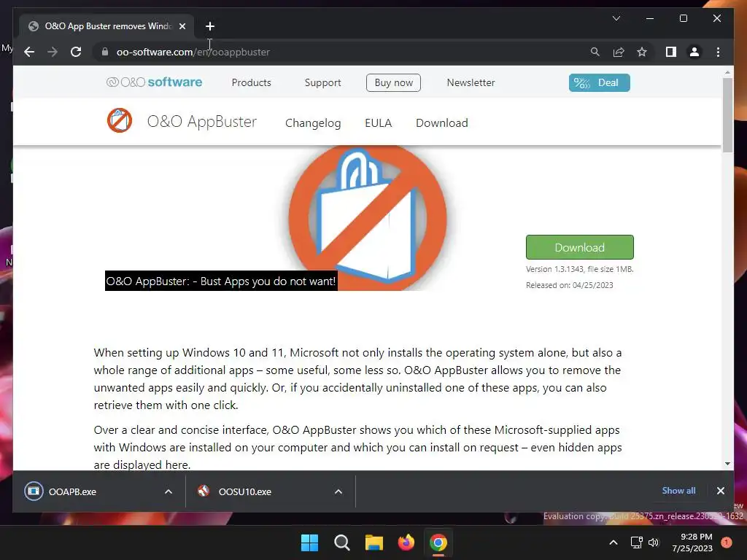Screen dimensions: 747x560
Task: Open the tab search dropdown arrow
Action: tap(616, 18)
